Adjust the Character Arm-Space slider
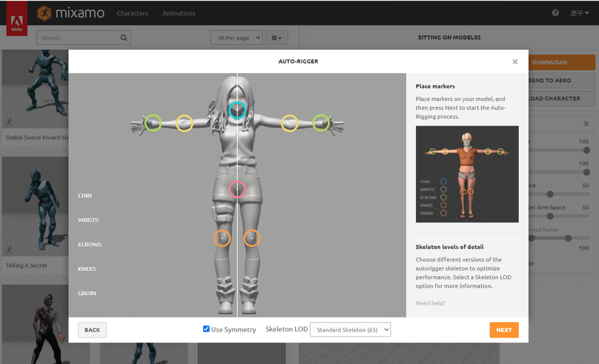Viewport: 599px width, 364px height. click(550, 216)
